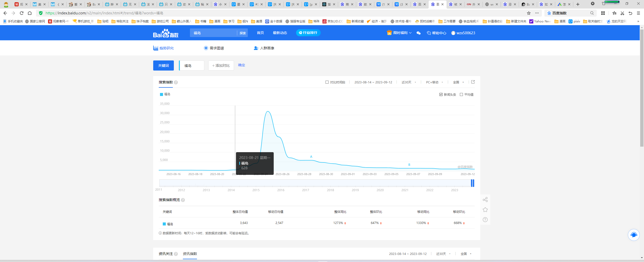Switch to 需求图谱 tab
Screen dimensions: 644x262
[x=214, y=48]
